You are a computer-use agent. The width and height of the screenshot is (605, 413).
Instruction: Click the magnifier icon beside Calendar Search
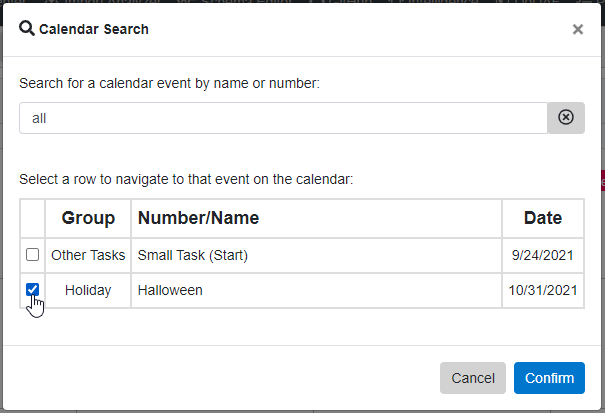pyautogui.click(x=27, y=29)
